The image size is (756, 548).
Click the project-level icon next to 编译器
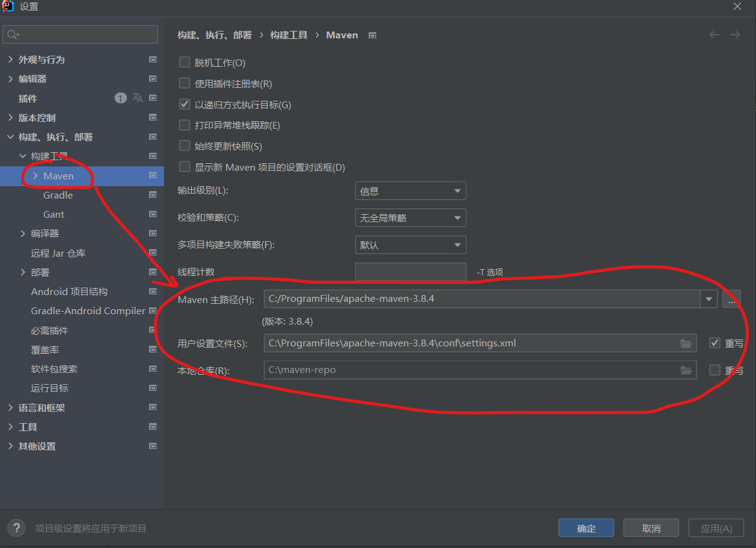(x=153, y=233)
